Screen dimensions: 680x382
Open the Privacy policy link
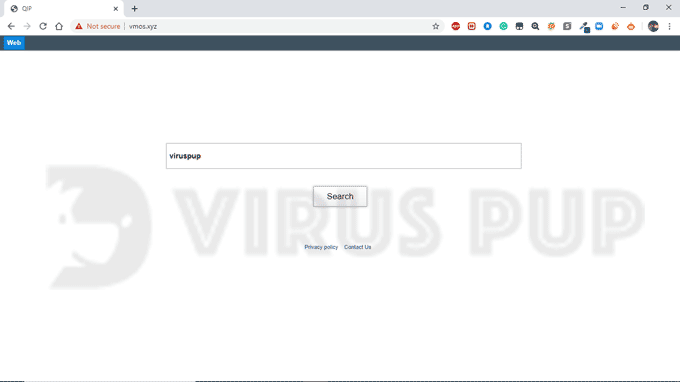coord(321,247)
